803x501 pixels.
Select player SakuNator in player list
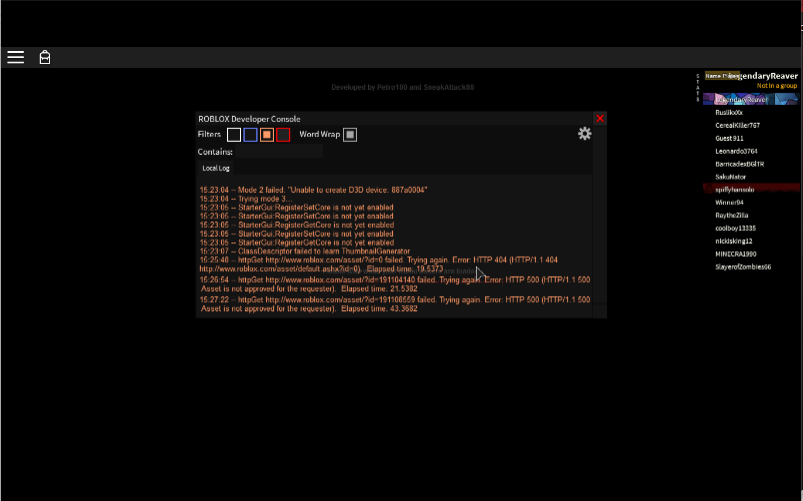click(731, 177)
